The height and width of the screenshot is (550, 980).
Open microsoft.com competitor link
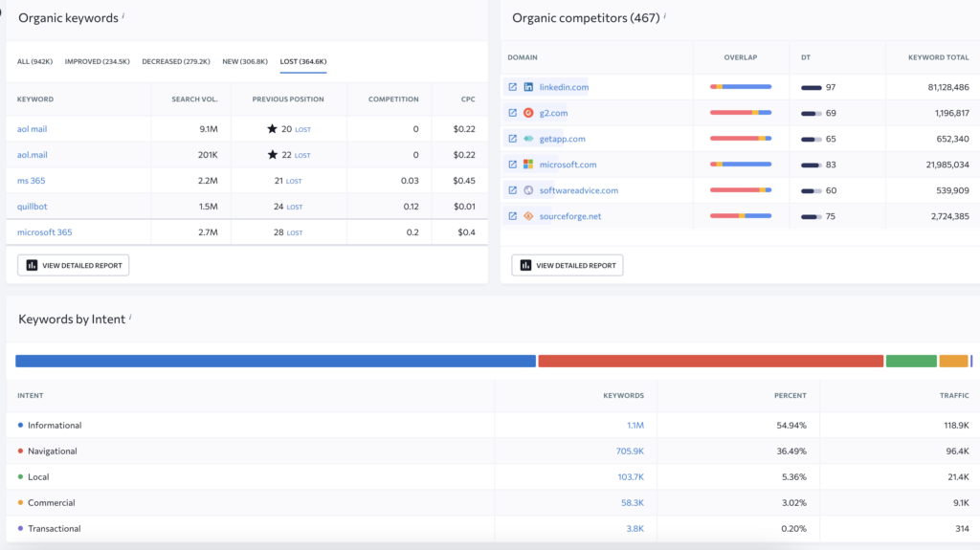point(568,165)
